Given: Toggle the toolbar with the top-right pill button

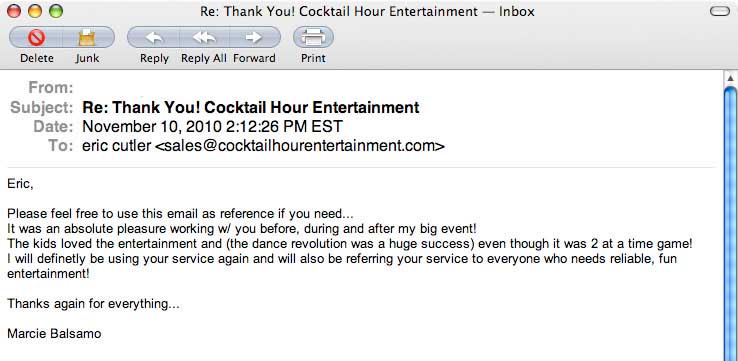Looking at the screenshot, I should [x=720, y=11].
